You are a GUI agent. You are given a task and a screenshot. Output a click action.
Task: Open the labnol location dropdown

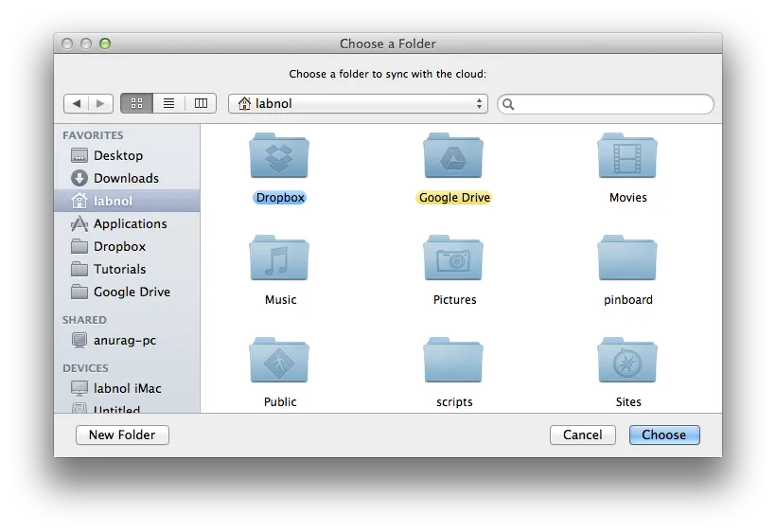(358, 103)
